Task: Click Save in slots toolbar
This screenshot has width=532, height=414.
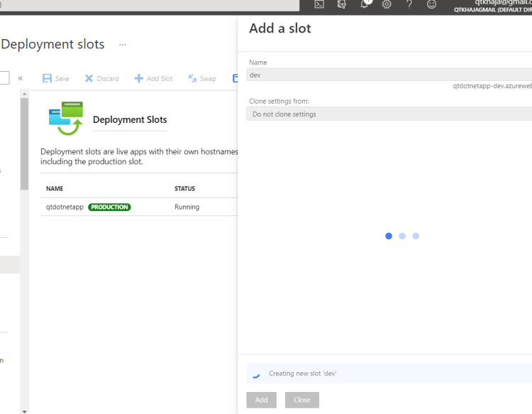Action: tap(55, 78)
